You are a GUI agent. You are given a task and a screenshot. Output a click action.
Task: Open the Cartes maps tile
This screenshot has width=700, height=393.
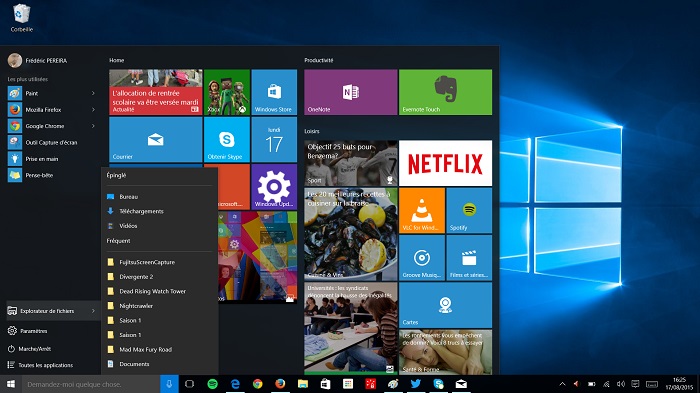tap(446, 305)
